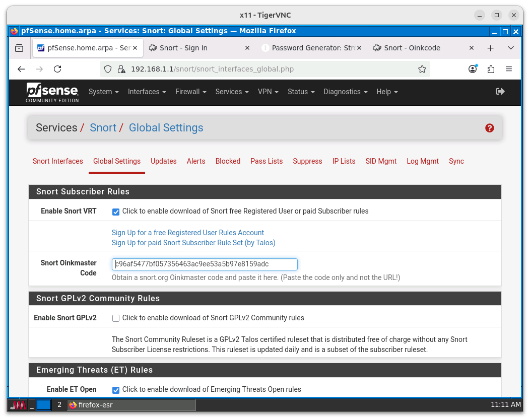The image size is (530, 420).
Task: Click the logout icon in pfSense navbar
Action: (x=500, y=92)
